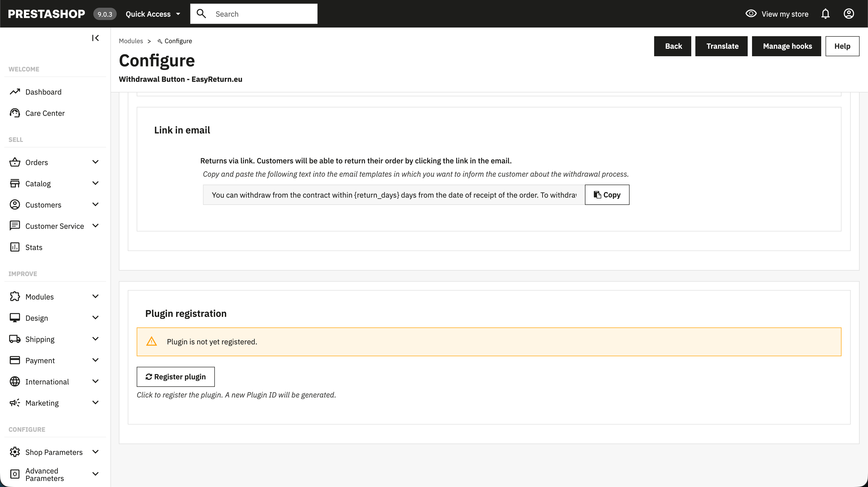Click the Shipping truck icon
The image size is (868, 487).
15,339
